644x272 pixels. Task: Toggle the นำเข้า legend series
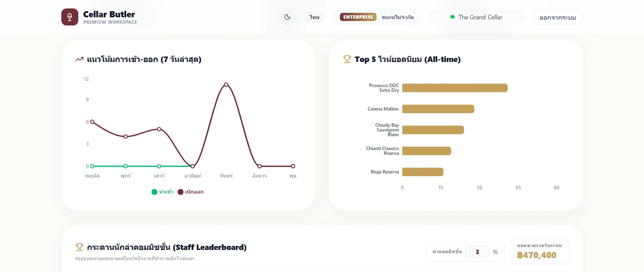(162, 192)
